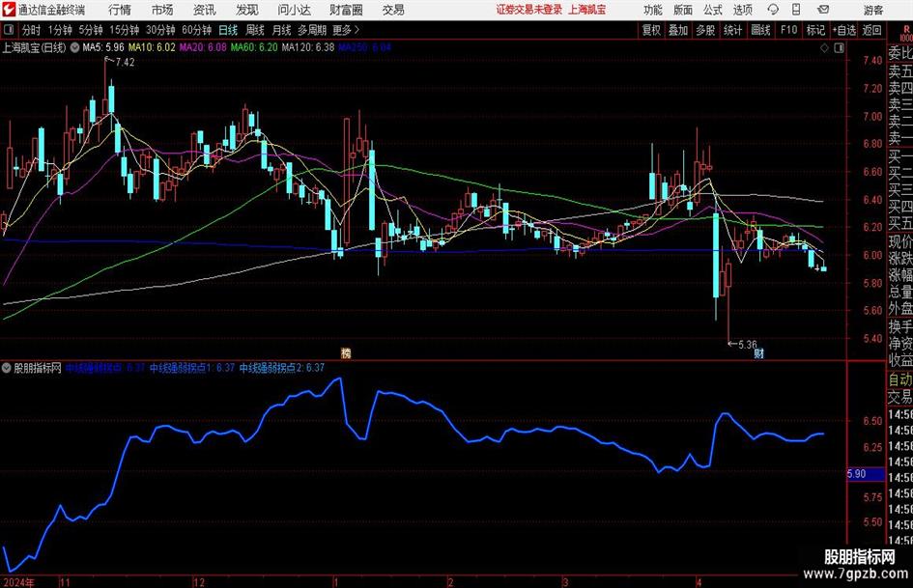Switch to 月线 monthly timeframe
This screenshot has width=913, height=588.
(x=281, y=30)
